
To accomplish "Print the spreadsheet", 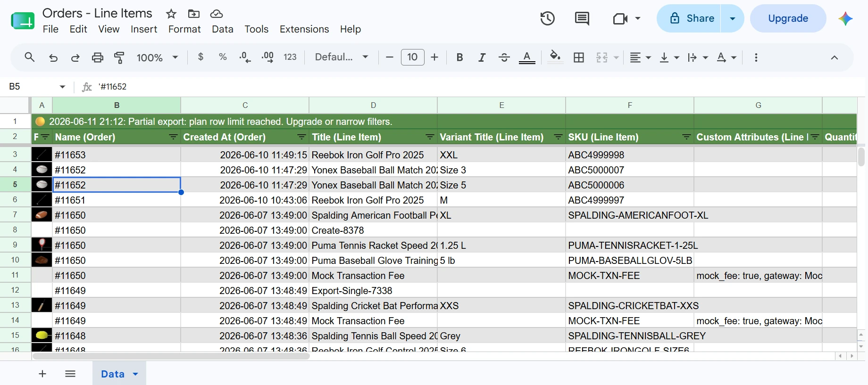I will tap(97, 57).
